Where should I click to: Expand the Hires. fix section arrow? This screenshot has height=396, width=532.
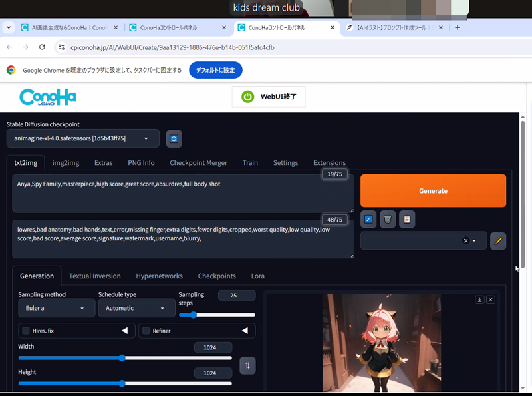click(124, 331)
